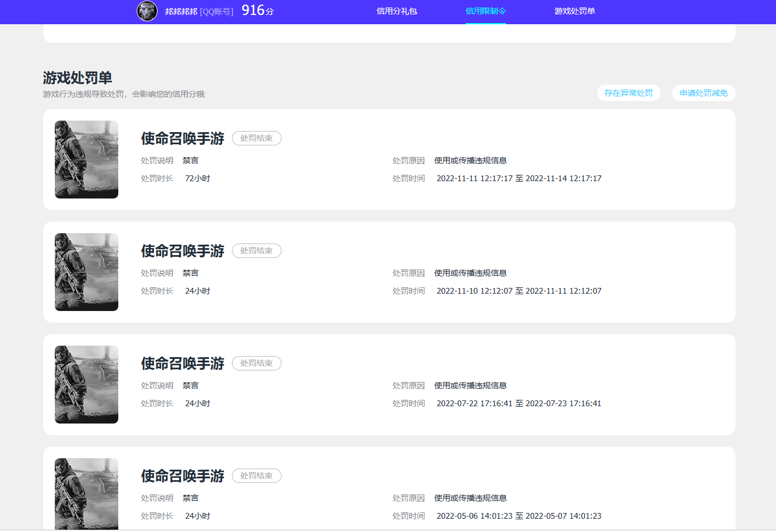Click the 916分 credit score
The height and width of the screenshot is (532, 776).
click(257, 10)
